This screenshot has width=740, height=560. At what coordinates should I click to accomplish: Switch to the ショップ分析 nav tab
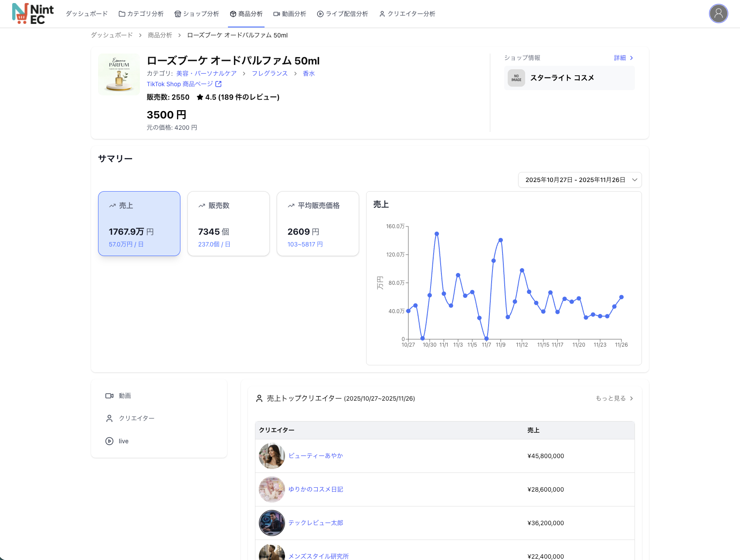click(x=197, y=14)
